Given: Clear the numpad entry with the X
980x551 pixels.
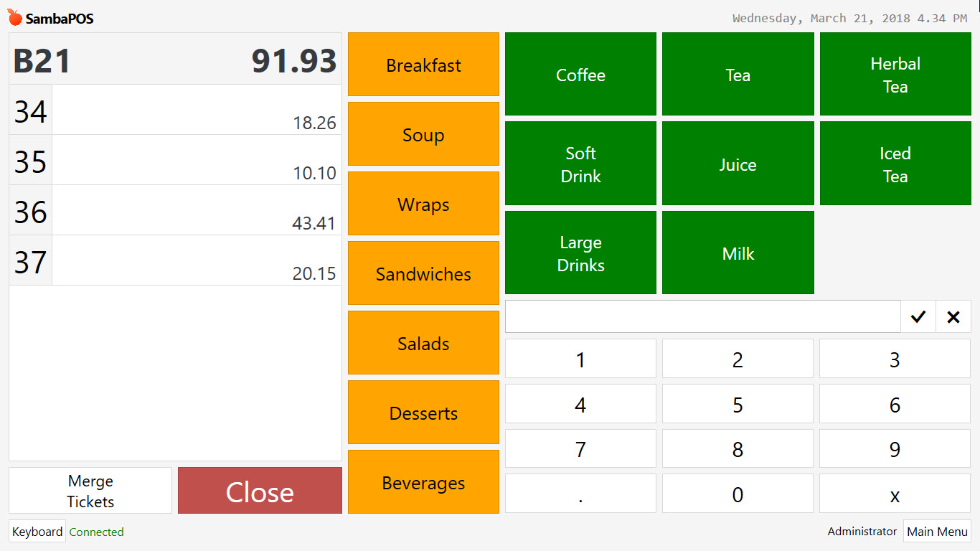Looking at the screenshot, I should coord(953,316).
